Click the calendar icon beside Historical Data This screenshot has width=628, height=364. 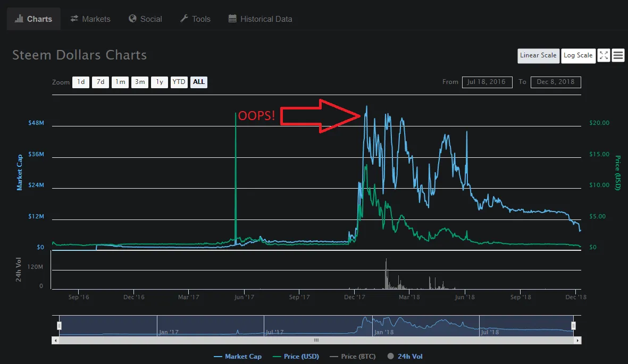pos(232,19)
